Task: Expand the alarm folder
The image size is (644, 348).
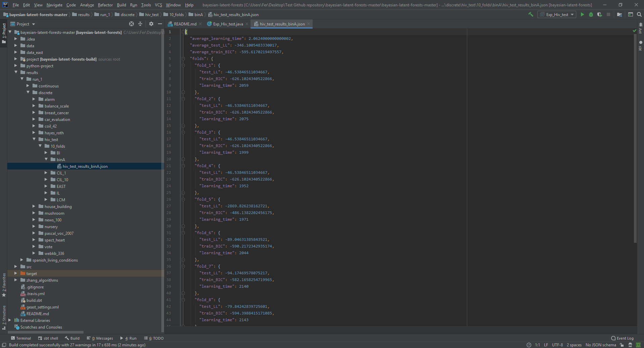Action: tap(34, 99)
